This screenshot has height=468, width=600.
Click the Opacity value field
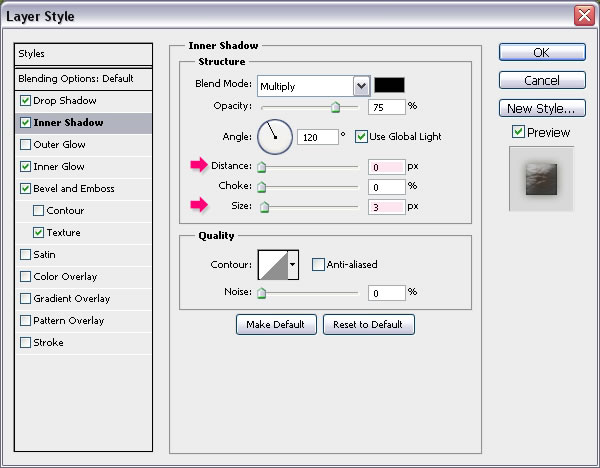[386, 107]
